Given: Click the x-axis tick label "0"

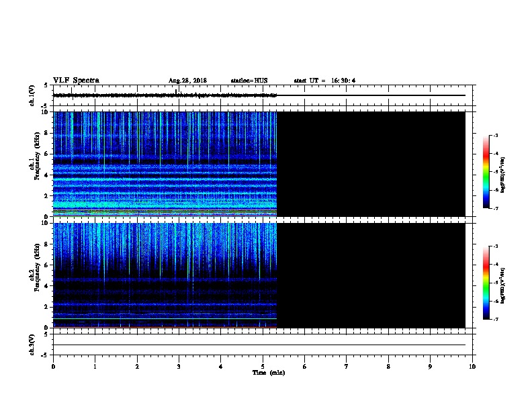Looking at the screenshot, I should 53,367.
